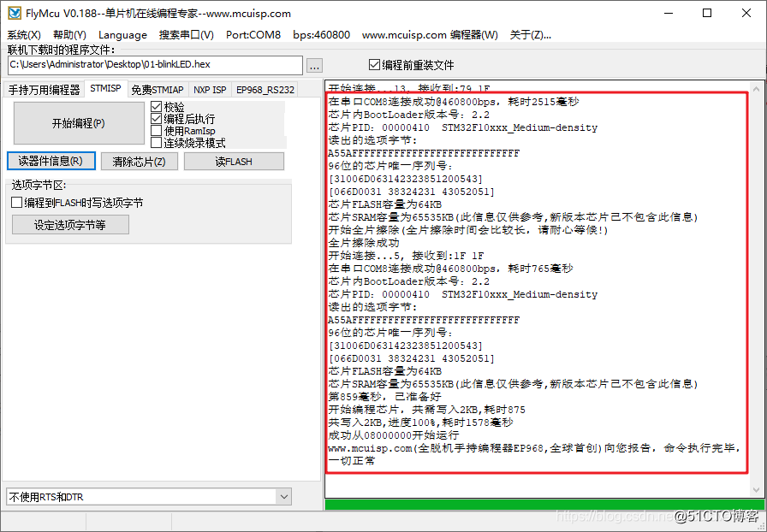Switch to the 手持万用编程器 tab

44,90
